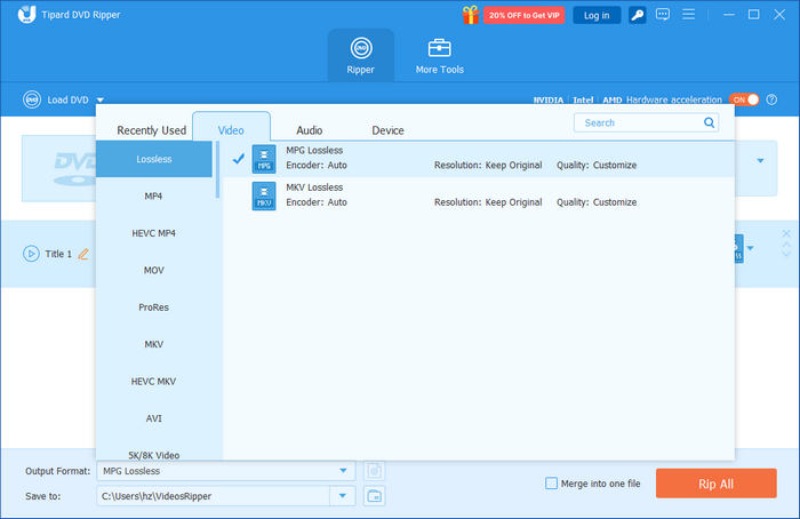Open hardware acceleration help icon
The image size is (800, 519).
(x=772, y=100)
